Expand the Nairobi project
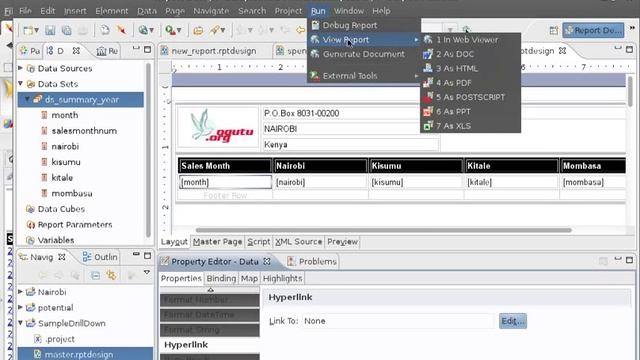The height and width of the screenshot is (360, 640). [x=20, y=292]
